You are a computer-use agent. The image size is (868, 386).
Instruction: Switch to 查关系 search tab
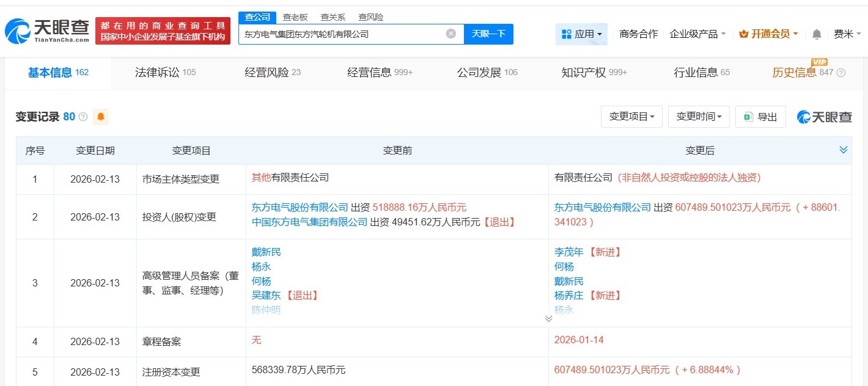[x=333, y=17]
